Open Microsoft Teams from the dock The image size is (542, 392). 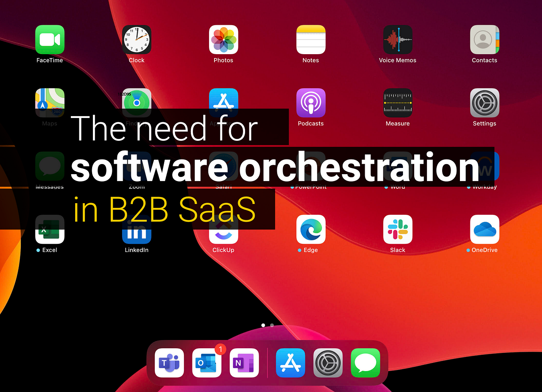point(169,363)
